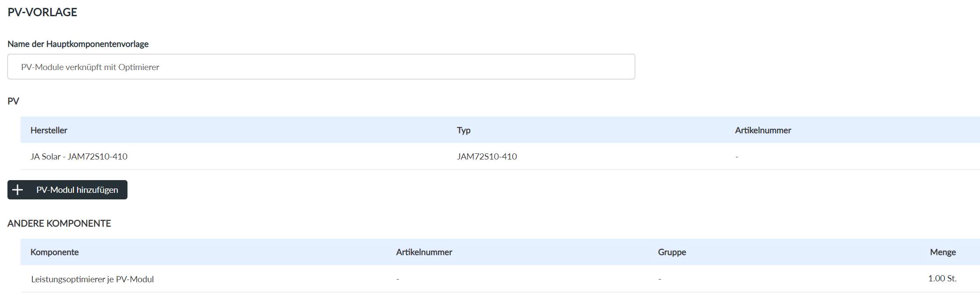This screenshot has height=298, width=980.
Task: Click the 1.00 St. quantity value
Action: tap(942, 278)
